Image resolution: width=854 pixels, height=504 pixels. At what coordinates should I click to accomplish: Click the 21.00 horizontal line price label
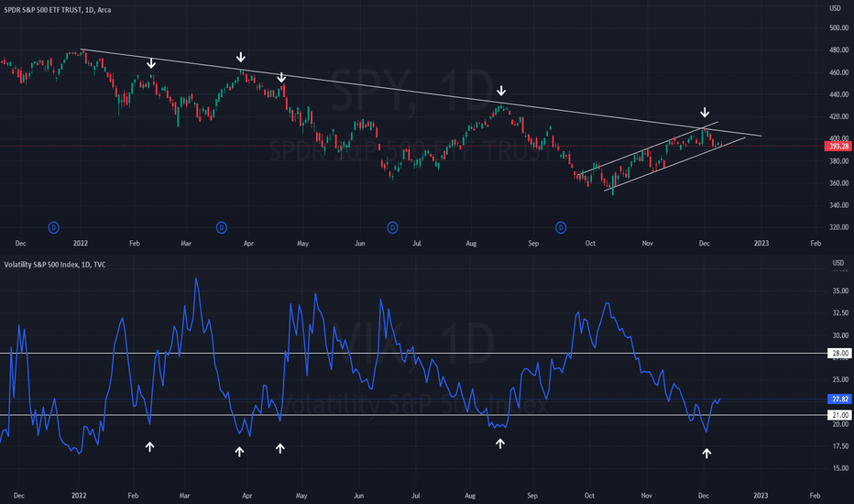click(x=838, y=415)
